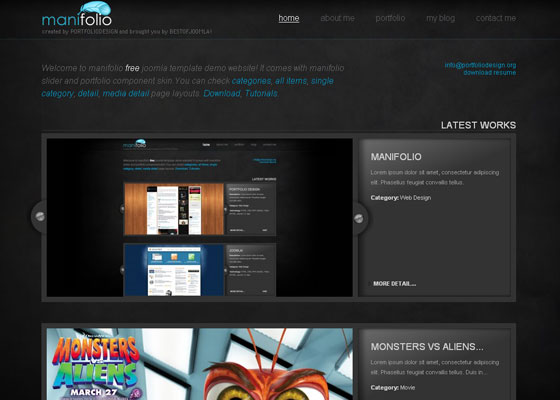Click the info@portfoliodesign.org email link
This screenshot has width=560, height=400.
tap(480, 65)
